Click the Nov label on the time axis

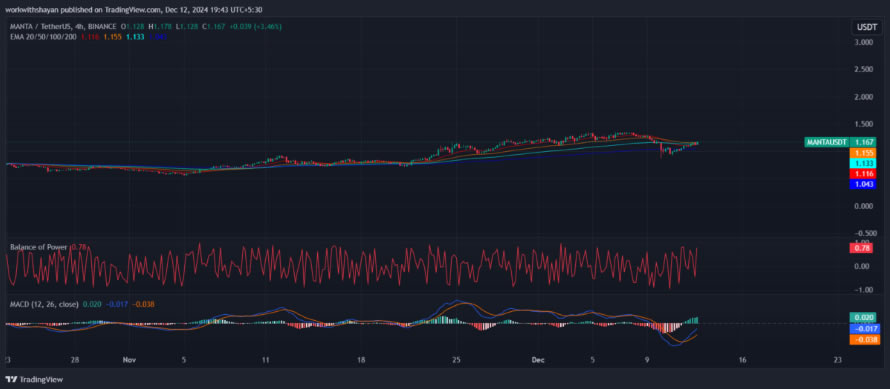(x=130, y=359)
